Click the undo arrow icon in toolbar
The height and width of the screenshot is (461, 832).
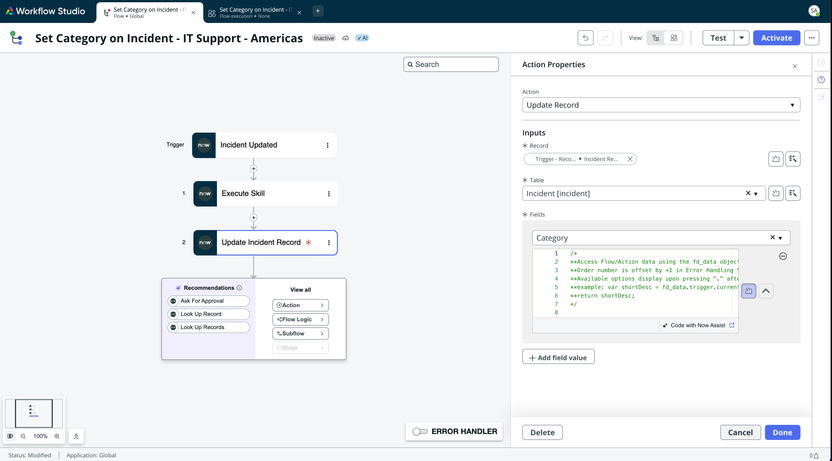pyautogui.click(x=585, y=38)
